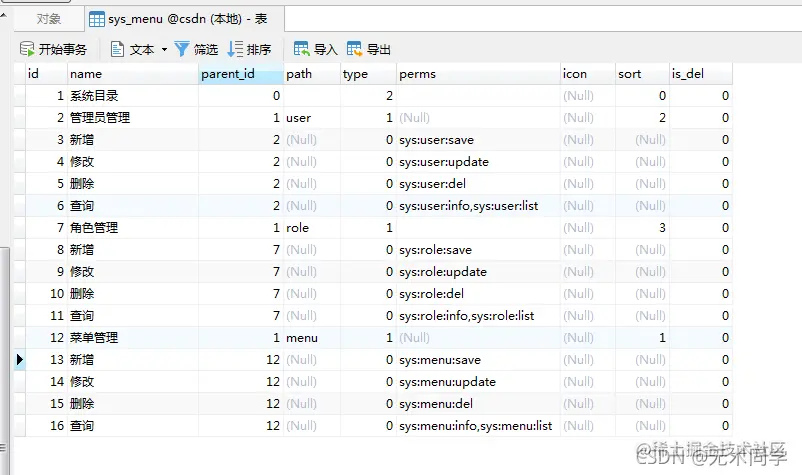Select the 系统目录 name cell

[133, 96]
